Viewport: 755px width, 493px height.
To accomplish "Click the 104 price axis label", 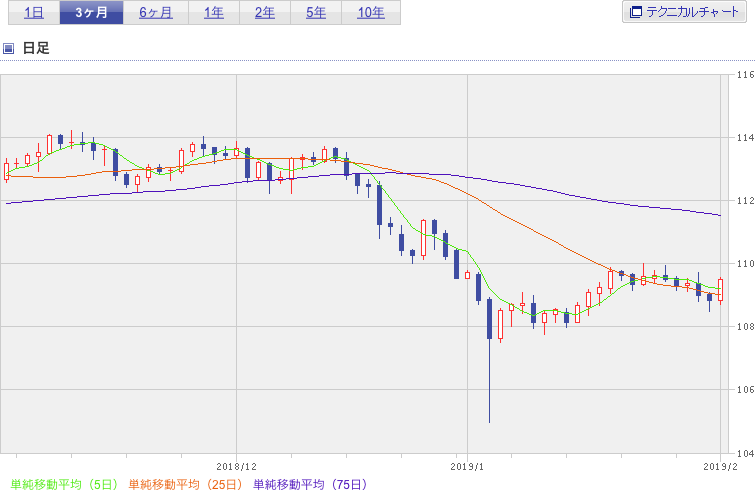I will pyautogui.click(x=745, y=453).
